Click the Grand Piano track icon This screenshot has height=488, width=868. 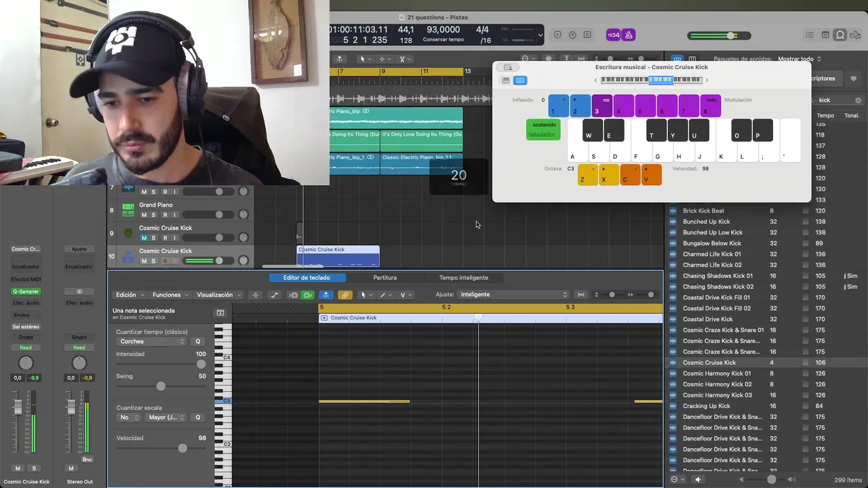[128, 210]
